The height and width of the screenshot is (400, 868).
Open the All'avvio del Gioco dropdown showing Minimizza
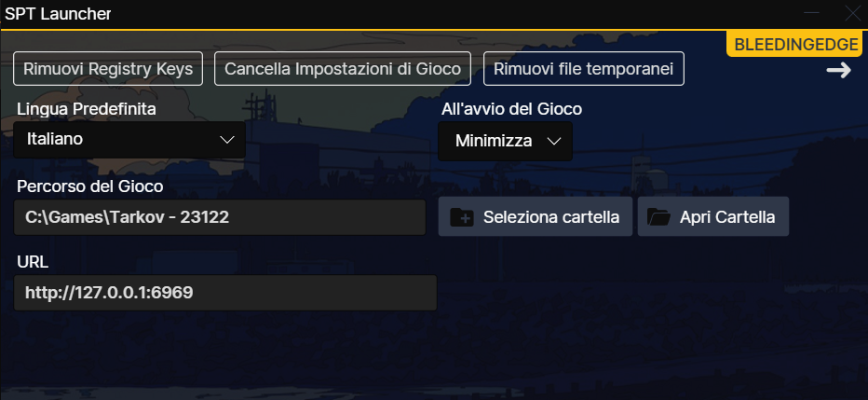506,142
